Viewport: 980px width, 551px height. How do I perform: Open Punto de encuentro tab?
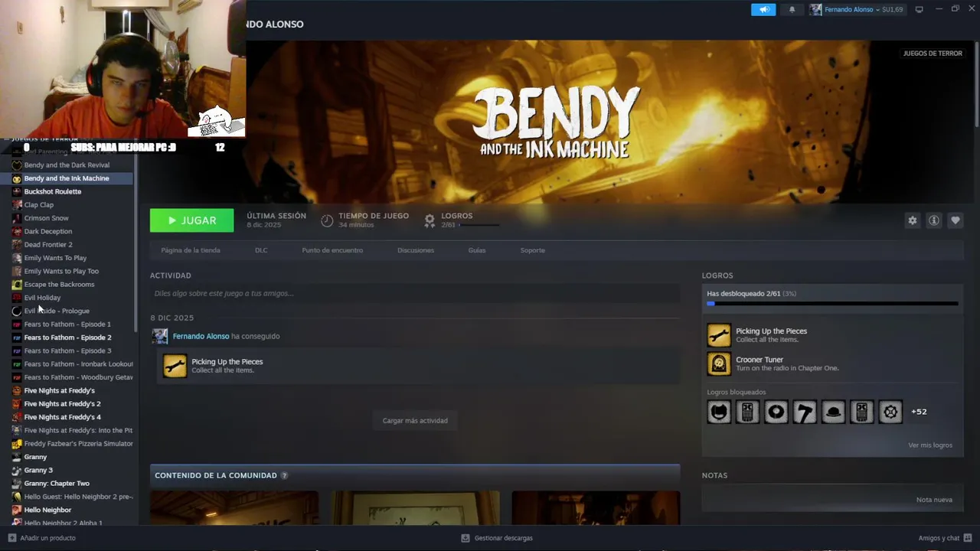(x=332, y=250)
